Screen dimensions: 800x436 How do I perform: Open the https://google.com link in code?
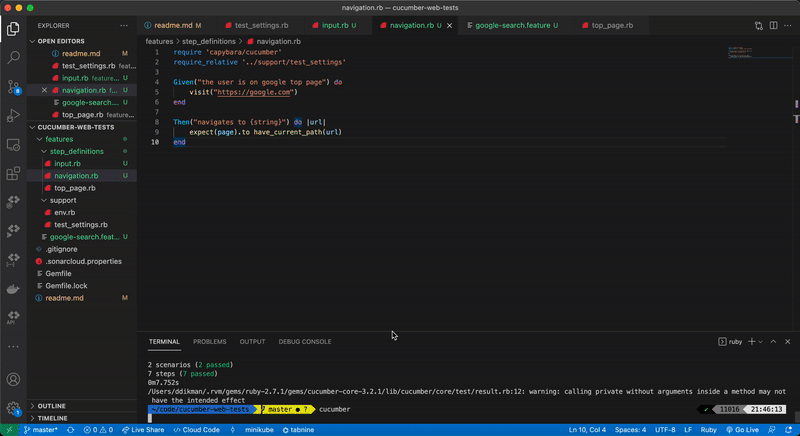click(254, 92)
